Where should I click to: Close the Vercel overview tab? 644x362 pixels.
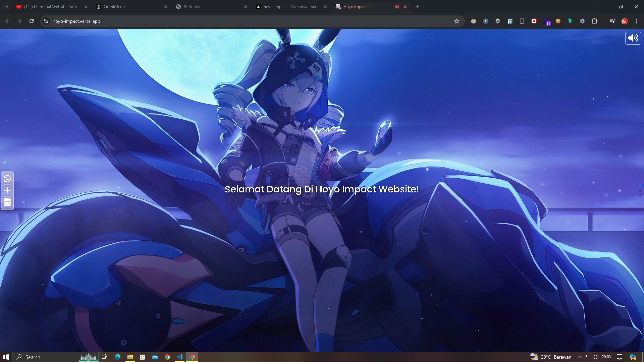(325, 7)
